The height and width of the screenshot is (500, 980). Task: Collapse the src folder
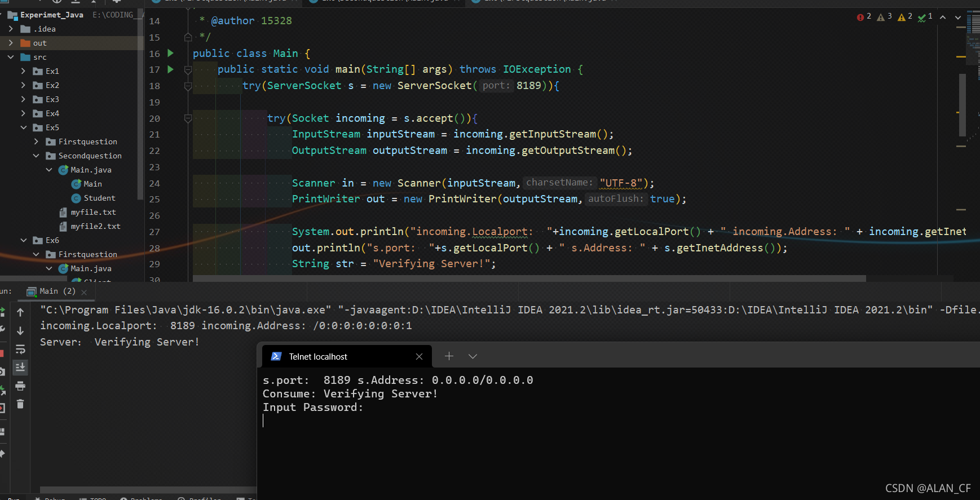click(11, 57)
